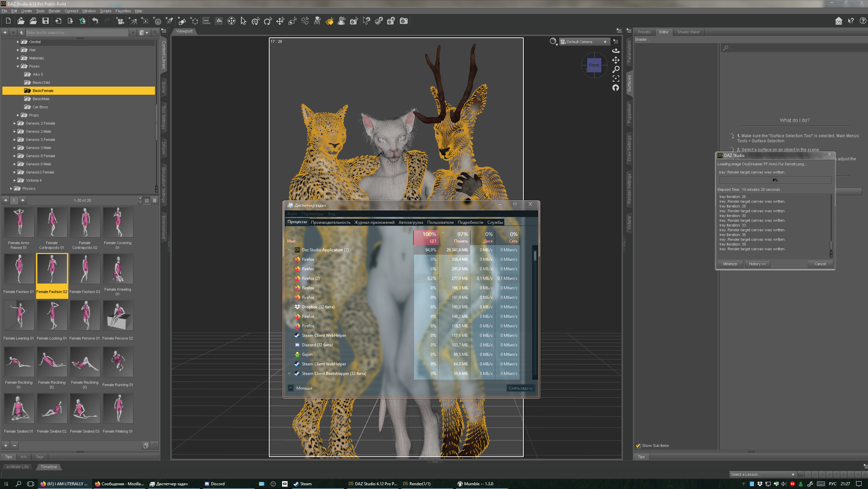Click Cancel in the render dialog
Viewport: 868px width, 489px height.
tap(820, 264)
